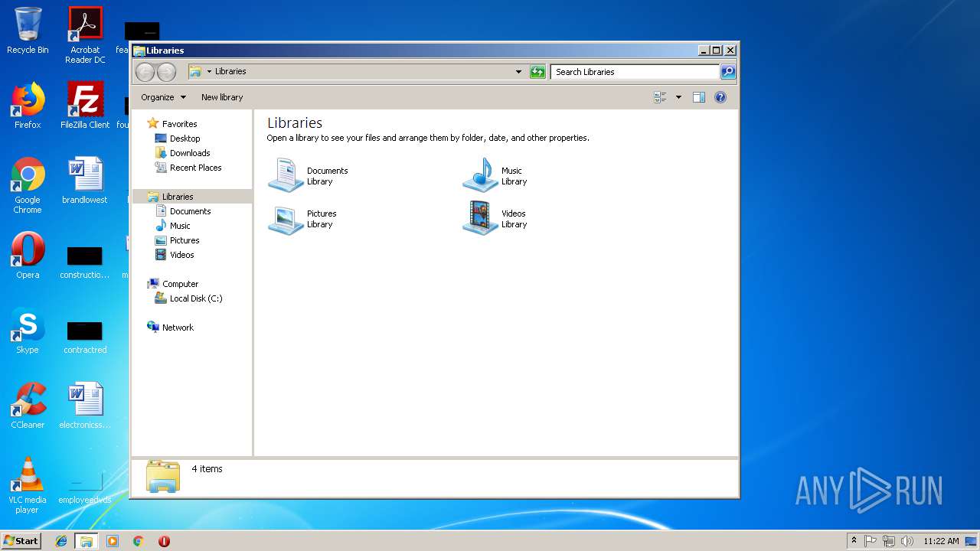Select the Opera desktop icon
Image resolution: width=980 pixels, height=551 pixels.
(28, 256)
